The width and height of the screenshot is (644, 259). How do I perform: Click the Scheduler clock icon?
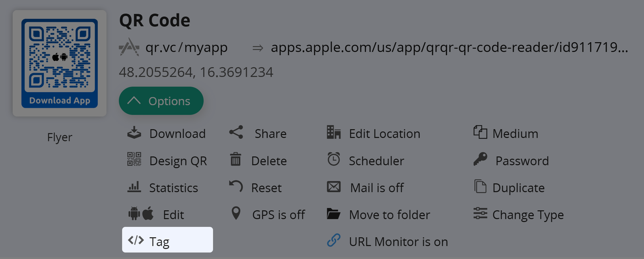pos(334,160)
